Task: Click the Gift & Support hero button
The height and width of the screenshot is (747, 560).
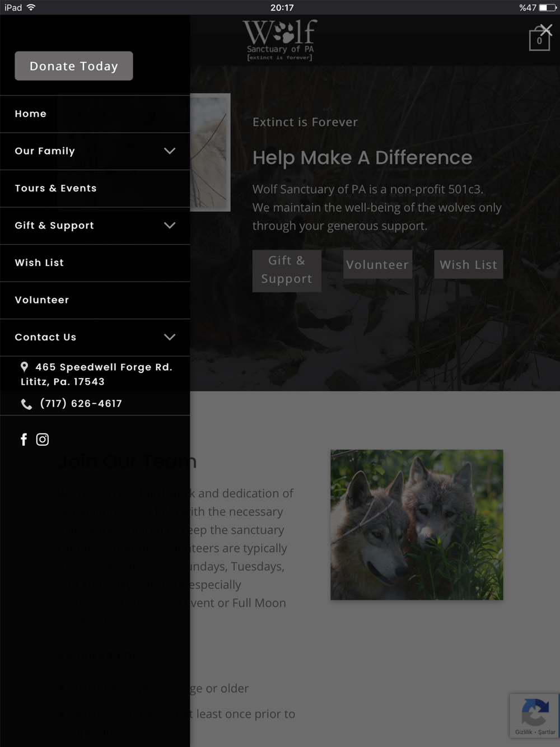Action: [287, 271]
